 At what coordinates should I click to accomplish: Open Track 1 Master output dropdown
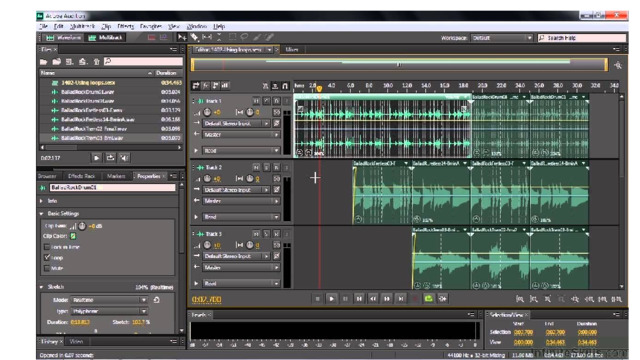coord(241,134)
